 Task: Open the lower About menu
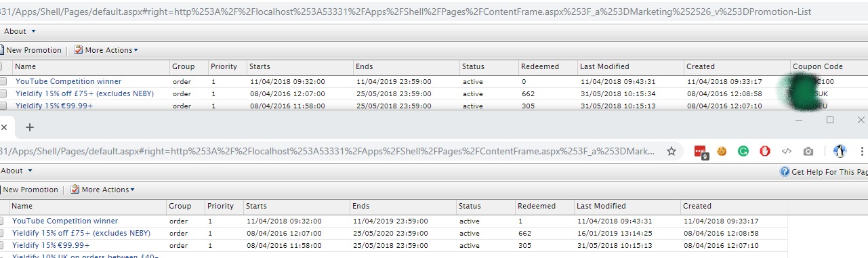point(16,171)
